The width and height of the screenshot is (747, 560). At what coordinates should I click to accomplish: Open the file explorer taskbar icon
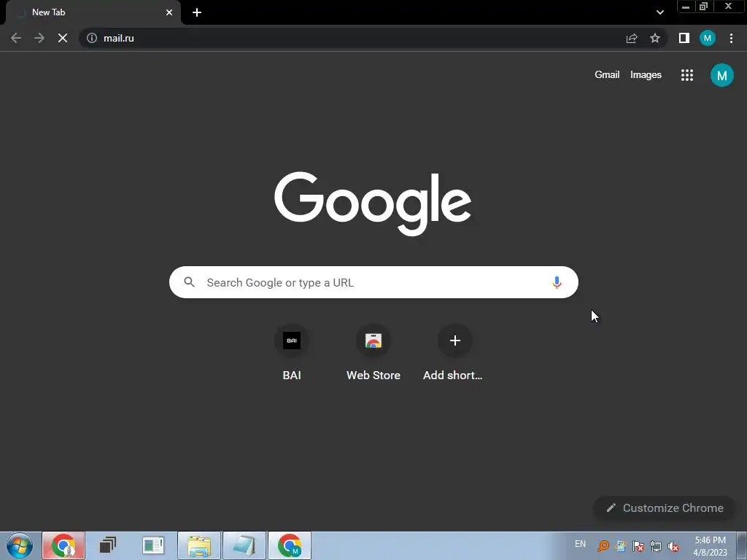point(199,545)
